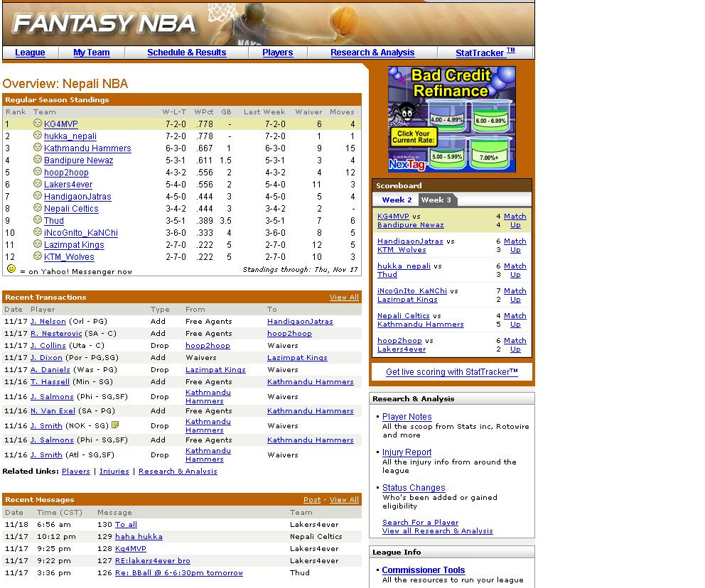Image resolution: width=705 pixels, height=588 pixels.
Task: Click Messenger icon next to Kathmandu Hammers in standings
Action: 38,148
